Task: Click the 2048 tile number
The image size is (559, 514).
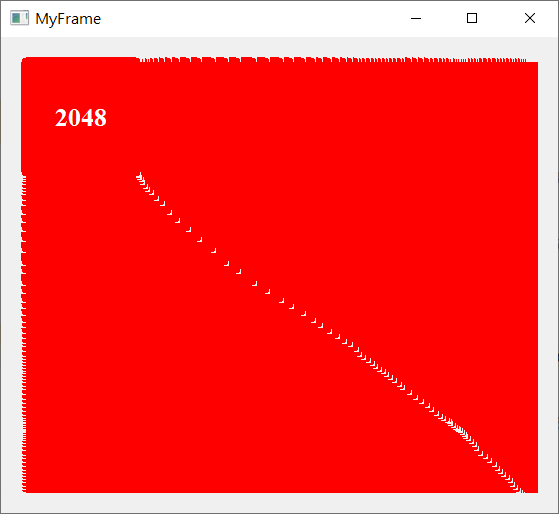Action: [x=81, y=118]
